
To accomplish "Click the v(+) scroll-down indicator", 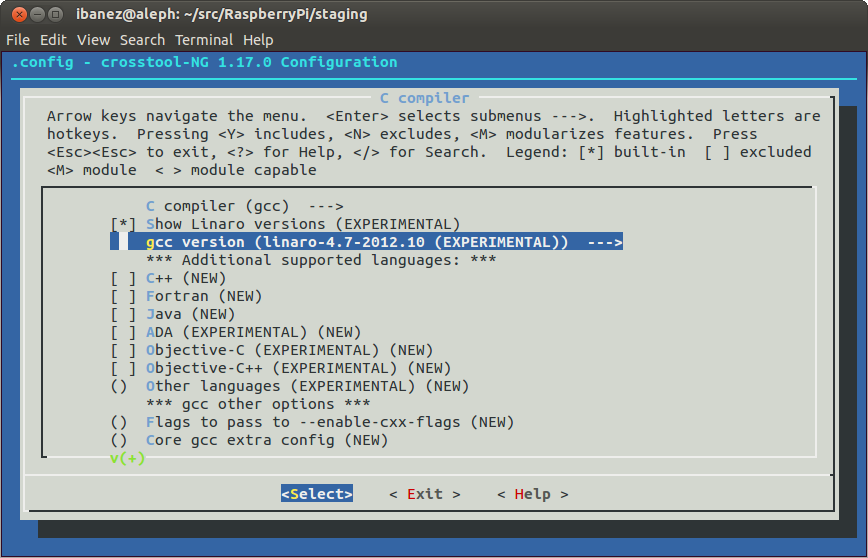I will point(127,458).
